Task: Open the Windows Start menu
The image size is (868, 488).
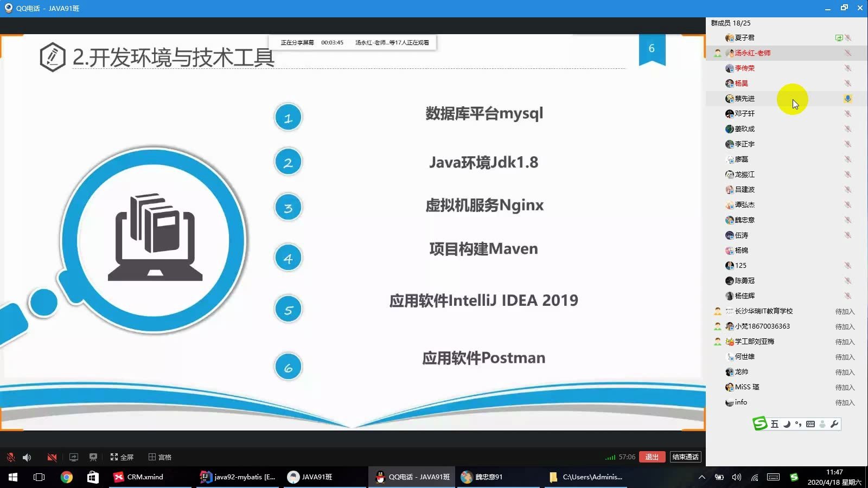Action: click(13, 477)
